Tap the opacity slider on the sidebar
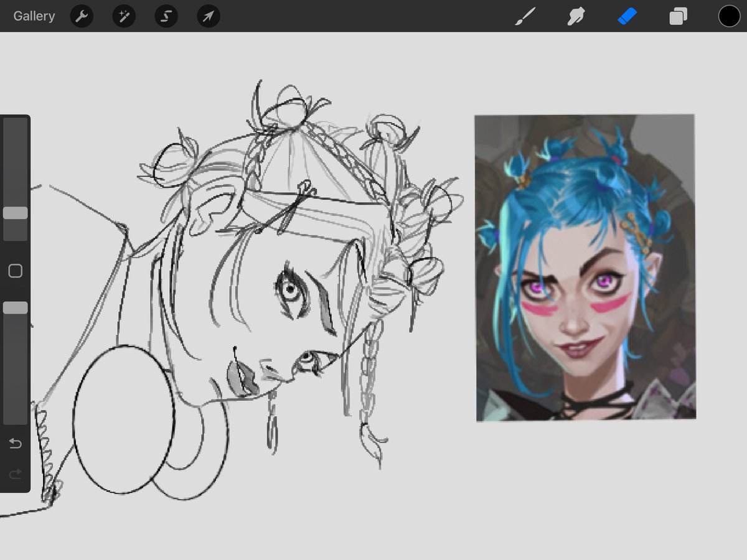Screen dimensions: 747x560 tap(16, 307)
